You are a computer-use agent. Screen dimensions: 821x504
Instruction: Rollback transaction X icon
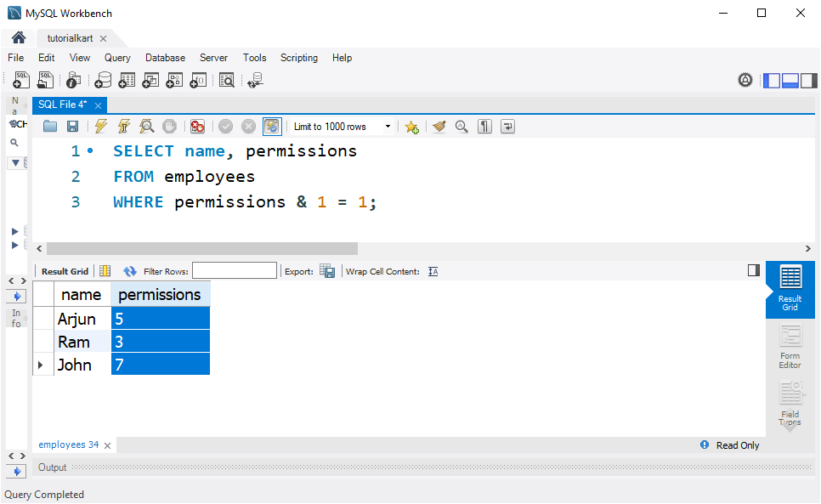pyautogui.click(x=249, y=126)
